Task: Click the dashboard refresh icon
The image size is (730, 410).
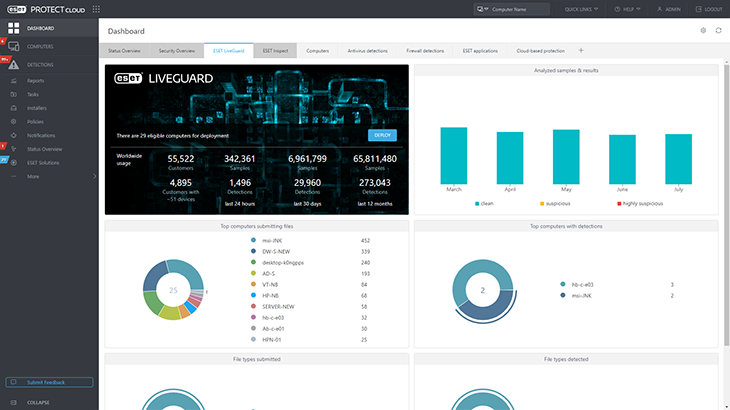Action: point(718,31)
